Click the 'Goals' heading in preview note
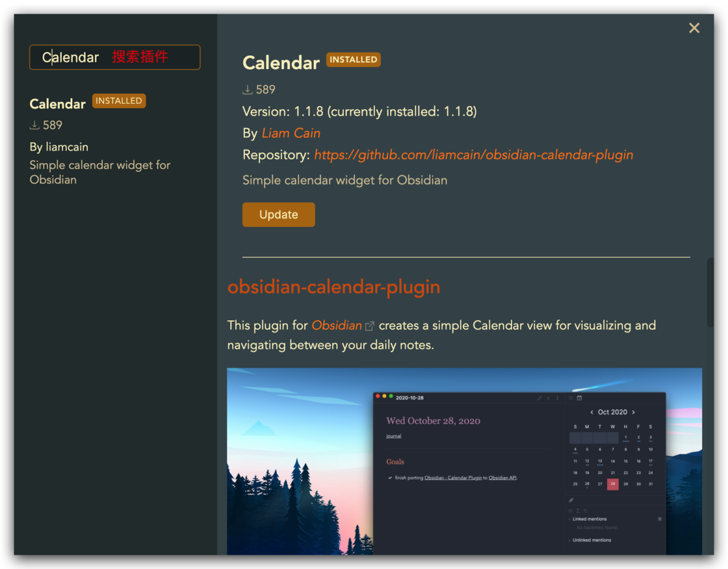This screenshot has height=569, width=728. pos(395,462)
